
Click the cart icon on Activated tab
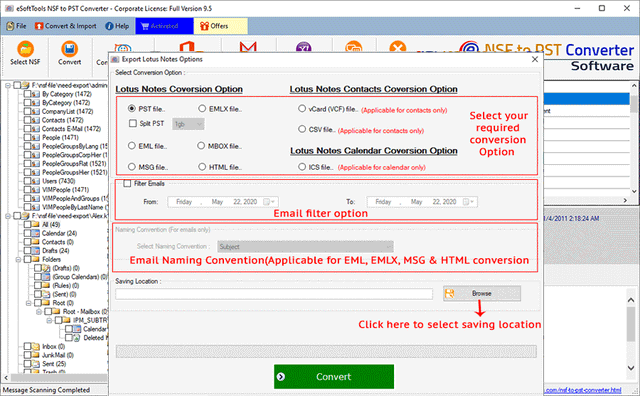[x=145, y=26]
